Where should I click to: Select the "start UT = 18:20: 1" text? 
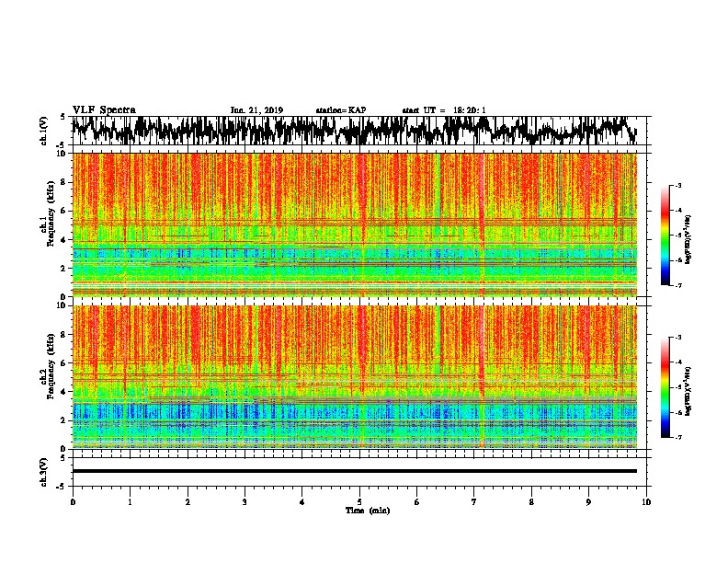pos(444,110)
